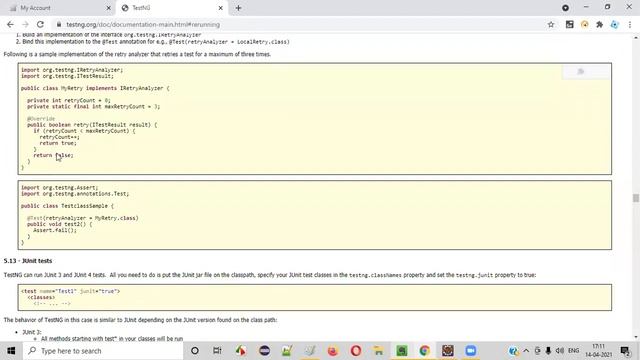
Task: Select the TestNG tab
Action: pyautogui.click(x=171, y=8)
